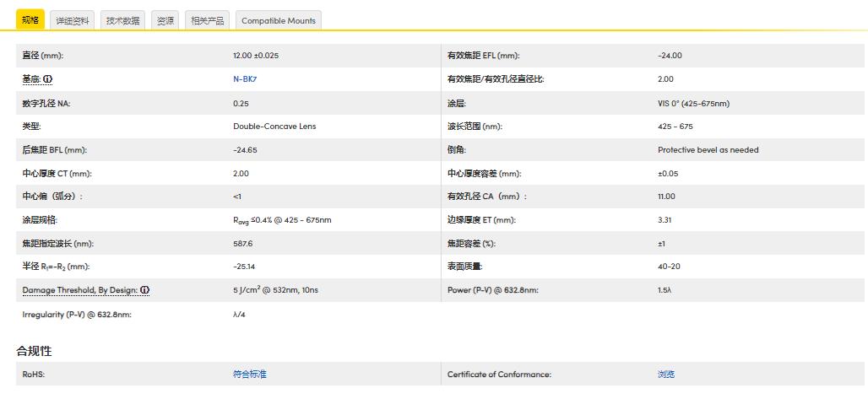
Task: Click the 合规性 section heading
Action: tap(35, 350)
